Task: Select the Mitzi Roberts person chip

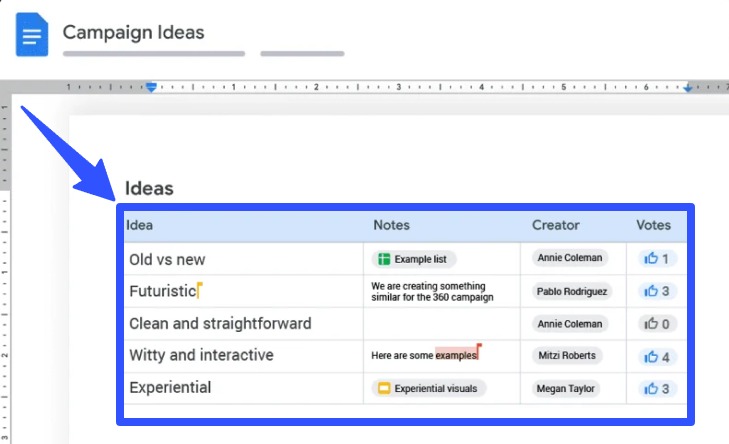Action: point(567,355)
